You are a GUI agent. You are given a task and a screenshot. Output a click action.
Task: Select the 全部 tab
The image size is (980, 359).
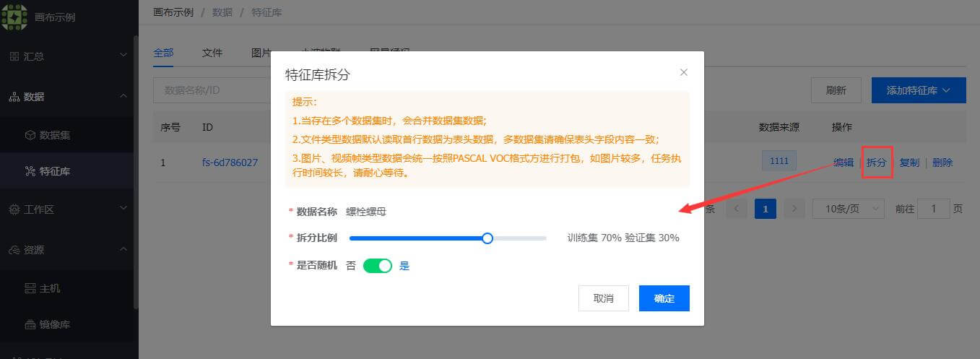pyautogui.click(x=163, y=53)
